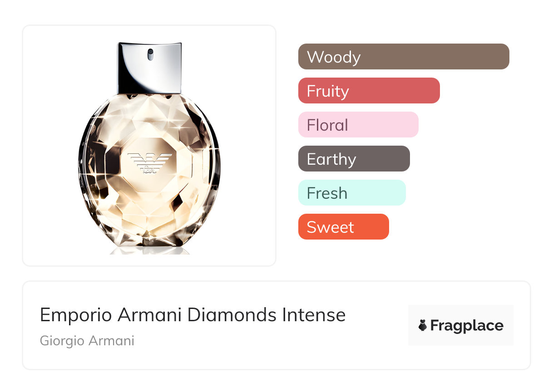Click the "Floral" text label
Viewport: 553px width, 392px height.
click(327, 125)
